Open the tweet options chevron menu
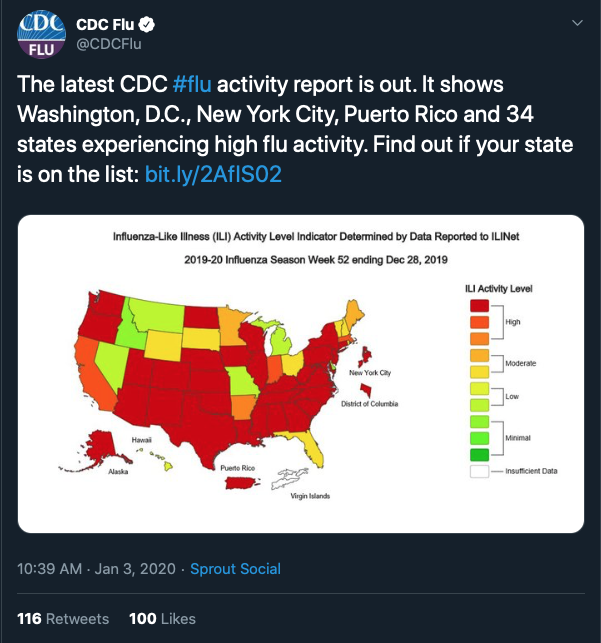Image resolution: width=601 pixels, height=643 pixels. click(x=575, y=23)
